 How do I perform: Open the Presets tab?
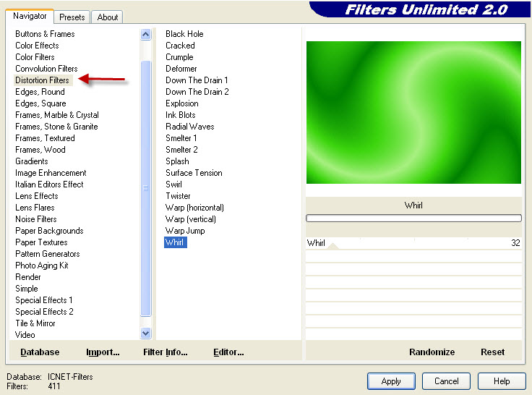72,17
